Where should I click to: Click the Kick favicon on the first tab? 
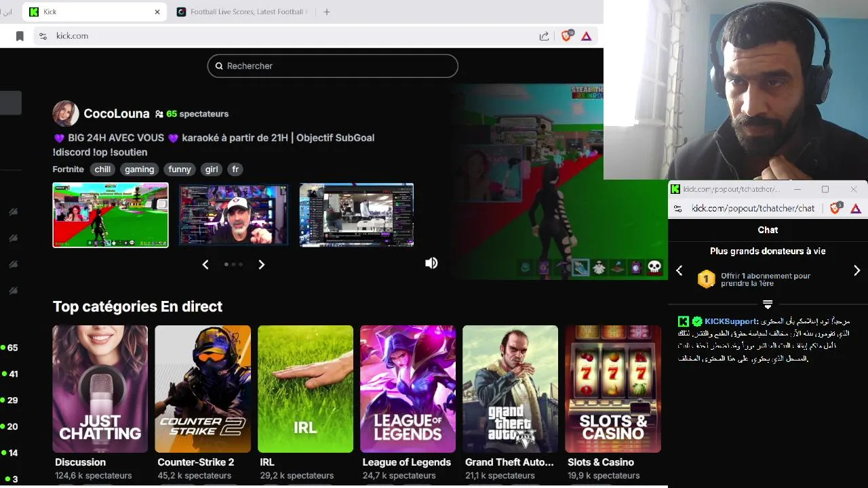click(34, 12)
